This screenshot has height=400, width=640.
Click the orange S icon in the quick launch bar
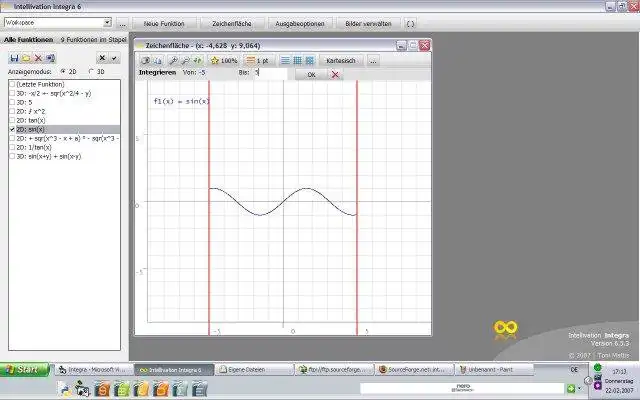[x=102, y=389]
